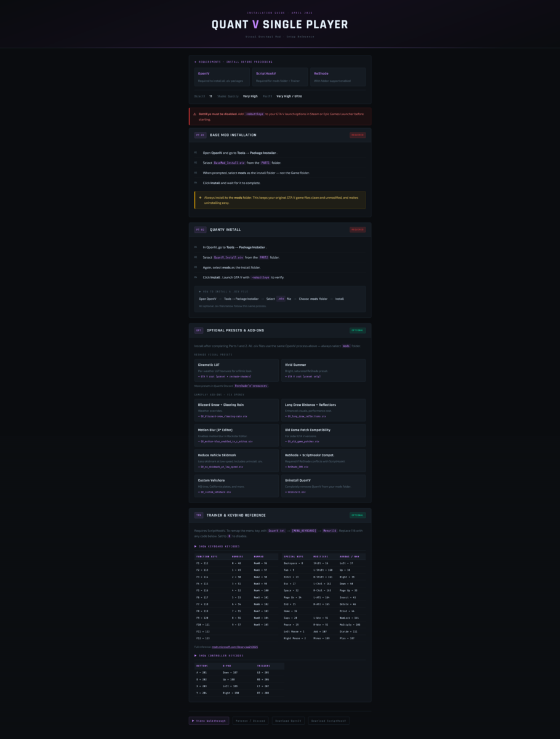Open the Vivid Summer preset card

click(x=323, y=370)
